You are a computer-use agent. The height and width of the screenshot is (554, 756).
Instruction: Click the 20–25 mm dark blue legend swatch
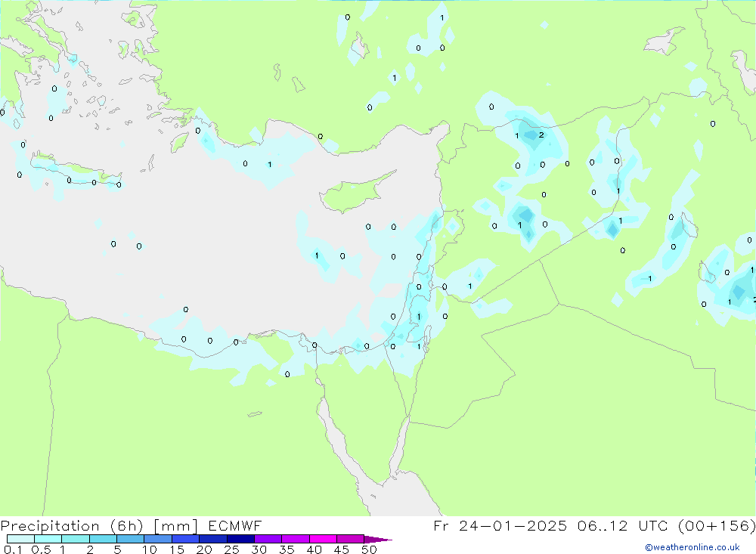click(x=212, y=539)
